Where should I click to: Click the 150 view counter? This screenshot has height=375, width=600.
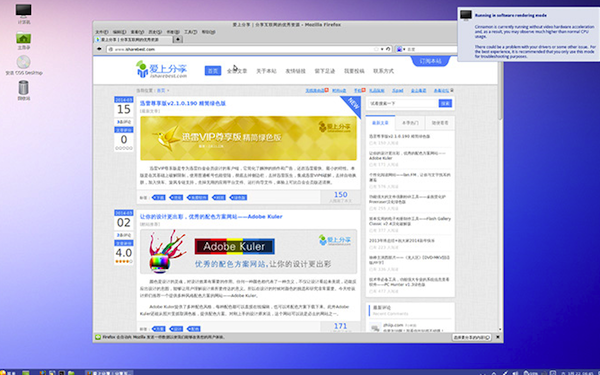(x=341, y=197)
